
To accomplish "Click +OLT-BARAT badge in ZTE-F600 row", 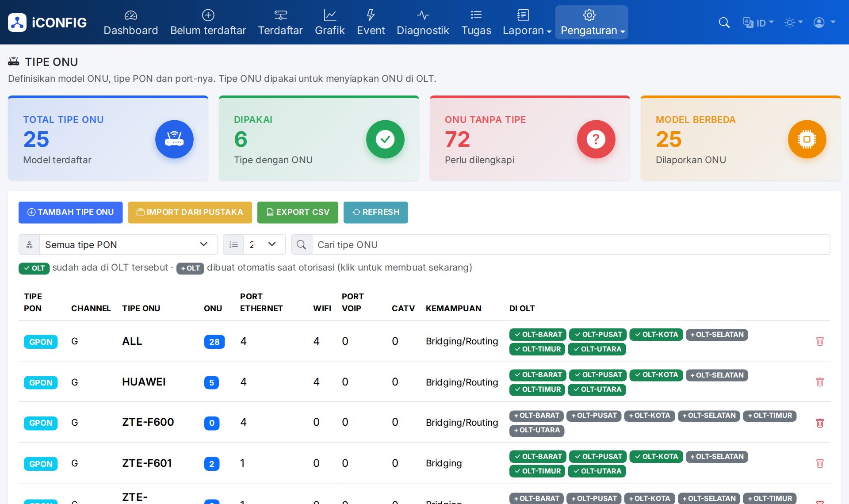I will (536, 416).
